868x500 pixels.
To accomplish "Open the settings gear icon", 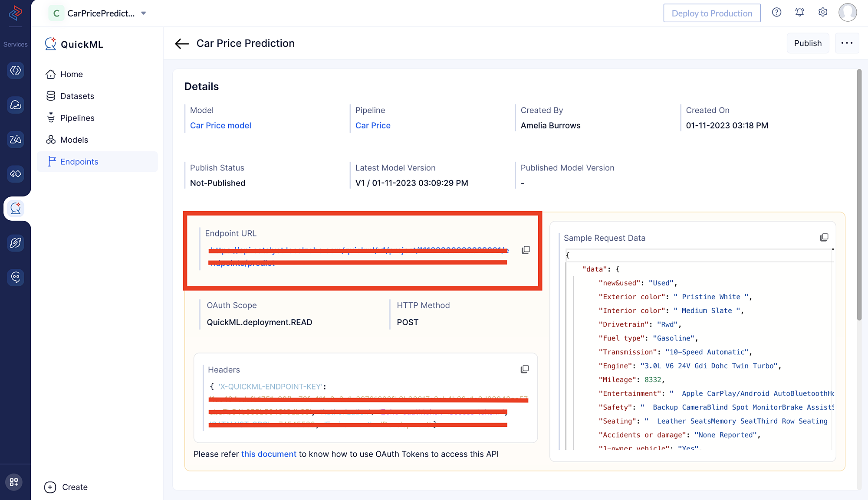I will click(823, 13).
